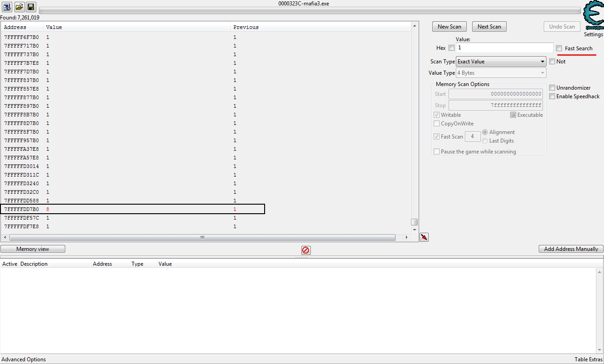Click the Previous column header
The image size is (604, 364).
click(x=246, y=27)
